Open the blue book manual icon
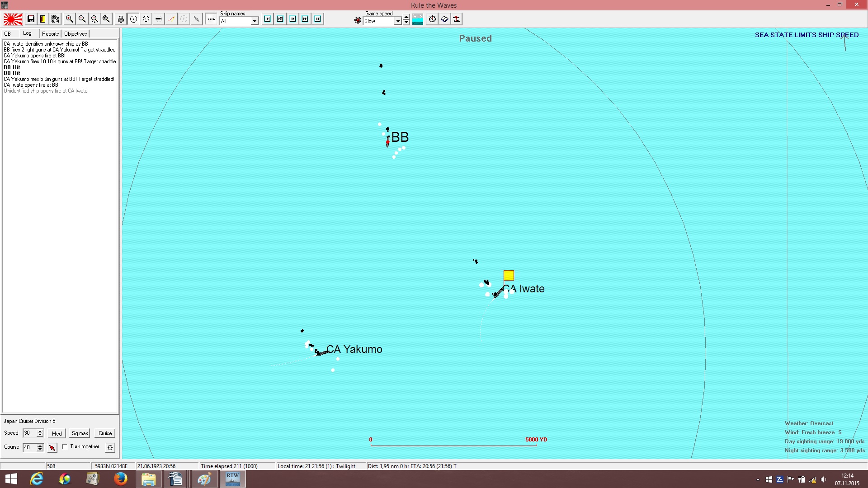Image resolution: width=868 pixels, height=488 pixels. coord(445,19)
